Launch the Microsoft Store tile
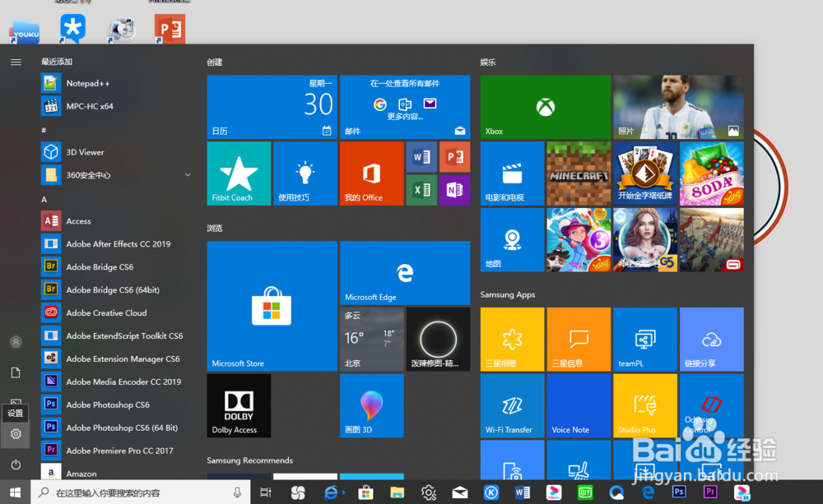 point(272,304)
